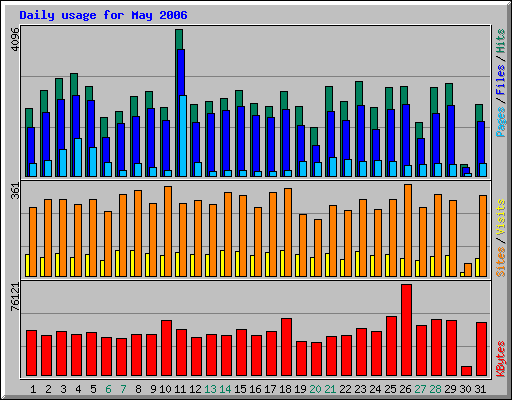512x400 pixels.
Task: Click the day '6' weekend axis label
Action: (108, 389)
